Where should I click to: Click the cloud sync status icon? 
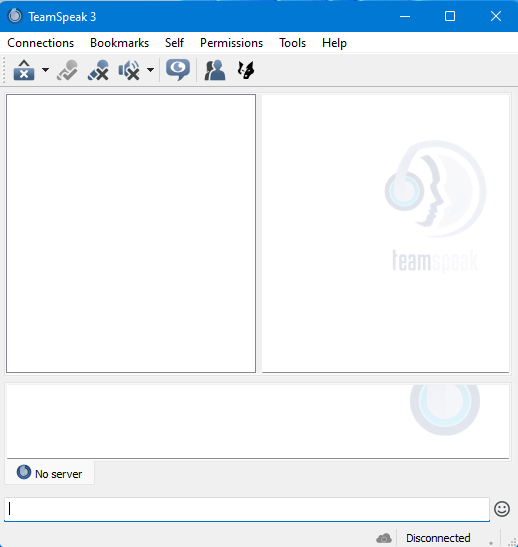coord(384,538)
